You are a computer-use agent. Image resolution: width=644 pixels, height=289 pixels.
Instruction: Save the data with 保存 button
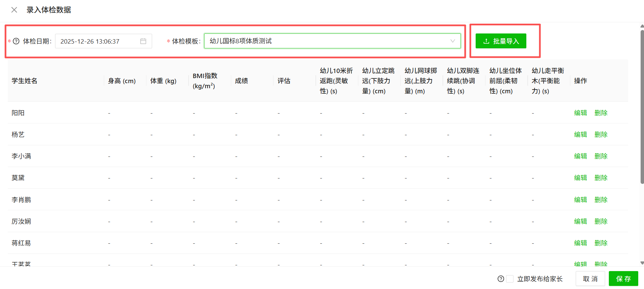pos(623,279)
